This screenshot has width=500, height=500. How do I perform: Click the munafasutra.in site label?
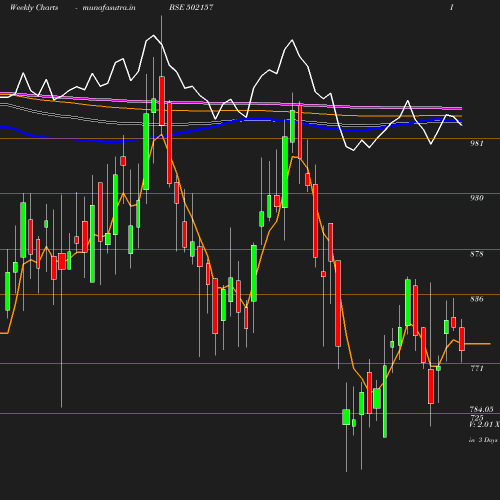pyautogui.click(x=109, y=7)
